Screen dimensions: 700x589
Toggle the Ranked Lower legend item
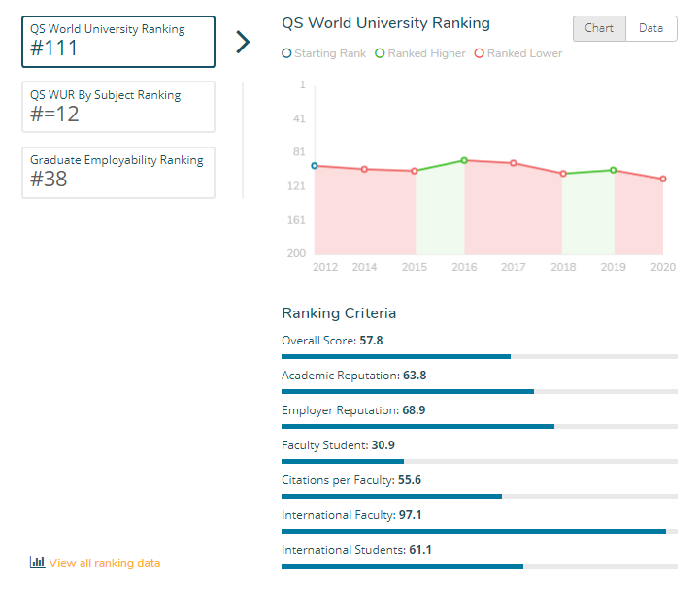pyautogui.click(x=518, y=53)
